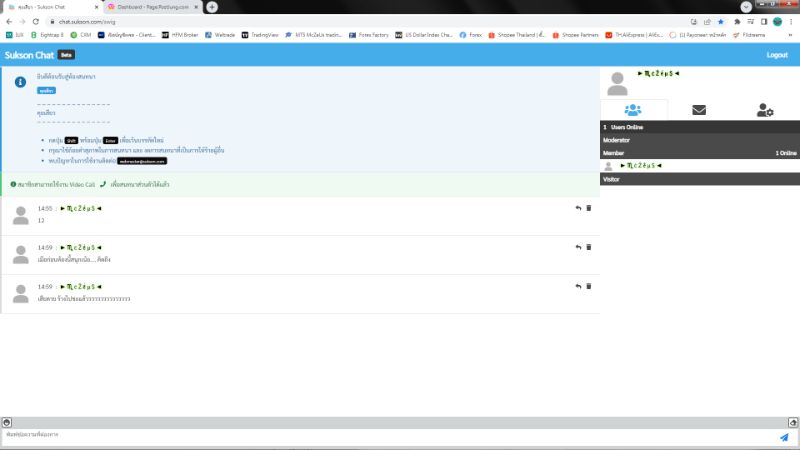Open the user settings gear tab

click(x=765, y=110)
